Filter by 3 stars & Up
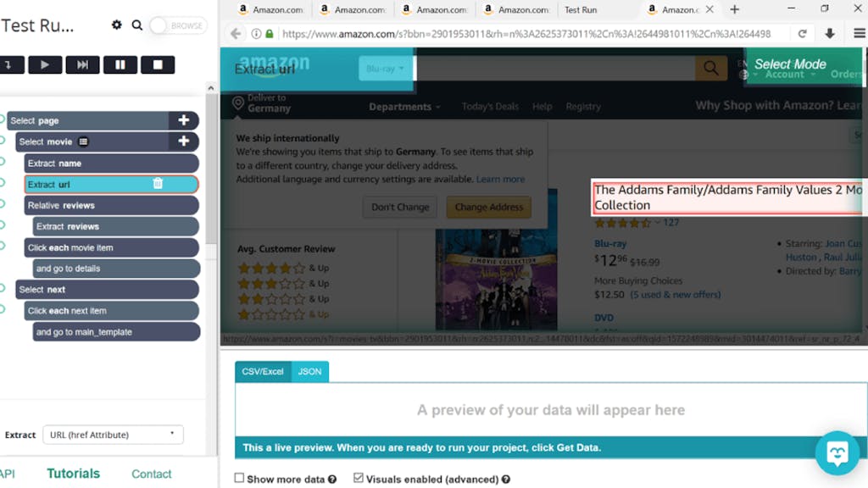Viewport: 868px width, 488px height. click(283, 284)
